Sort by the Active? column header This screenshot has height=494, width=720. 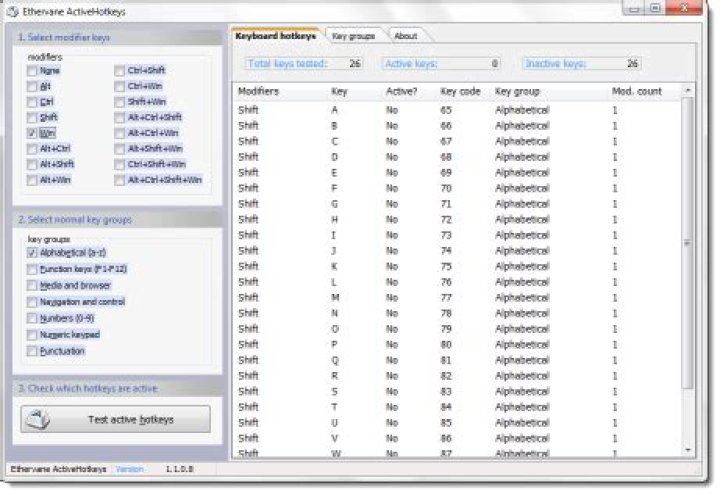point(401,91)
